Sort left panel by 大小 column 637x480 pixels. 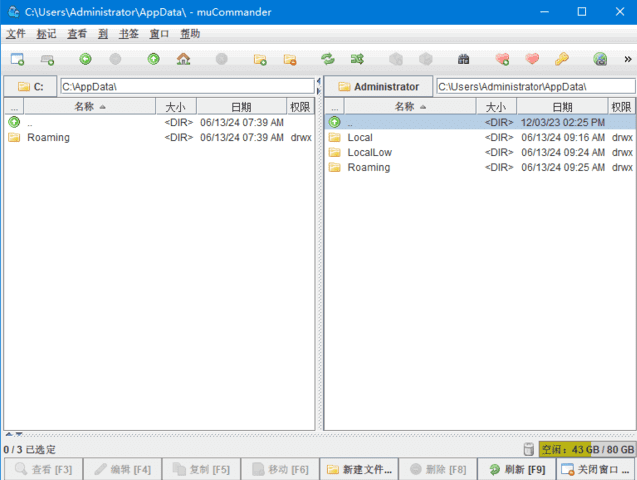(176, 107)
